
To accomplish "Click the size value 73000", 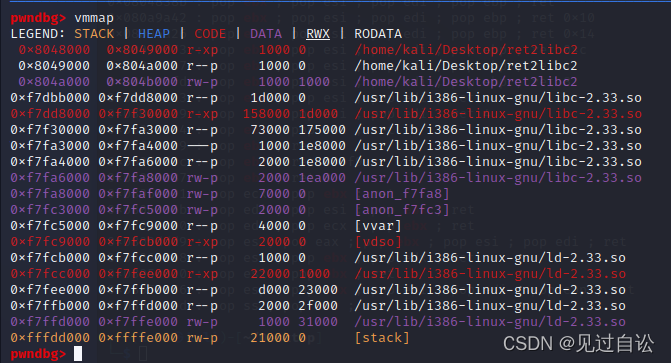I will point(270,130).
